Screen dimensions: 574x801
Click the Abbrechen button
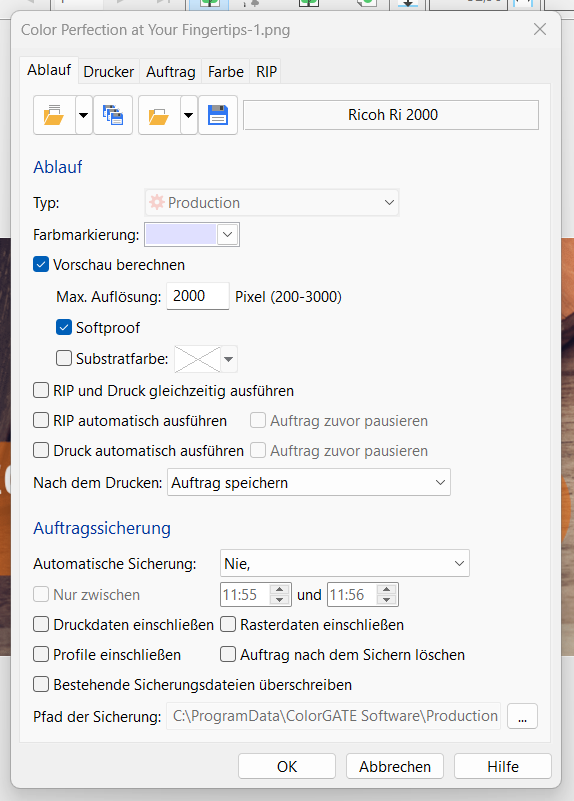click(x=395, y=766)
